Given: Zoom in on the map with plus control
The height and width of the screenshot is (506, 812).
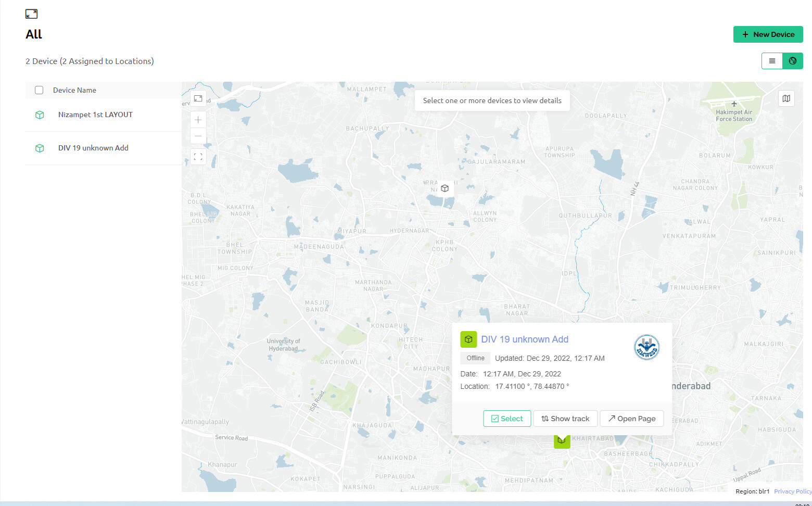Looking at the screenshot, I should pyautogui.click(x=198, y=120).
